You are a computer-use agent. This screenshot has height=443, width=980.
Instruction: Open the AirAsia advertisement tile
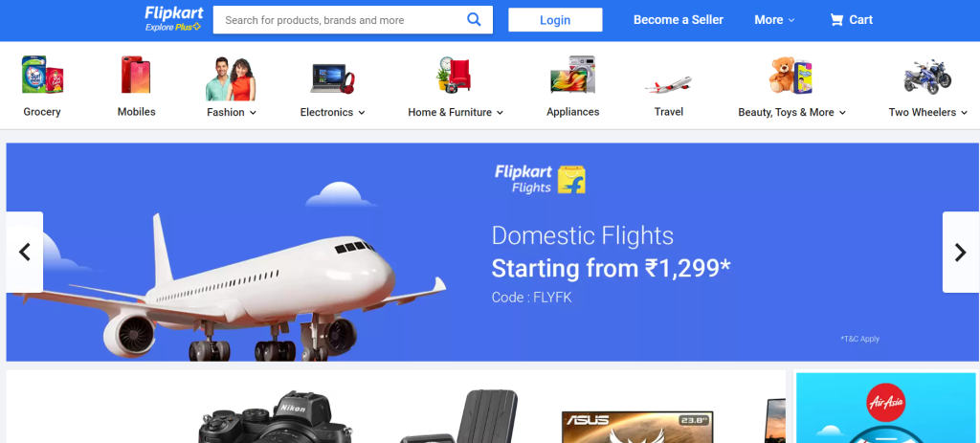pyautogui.click(x=885, y=408)
